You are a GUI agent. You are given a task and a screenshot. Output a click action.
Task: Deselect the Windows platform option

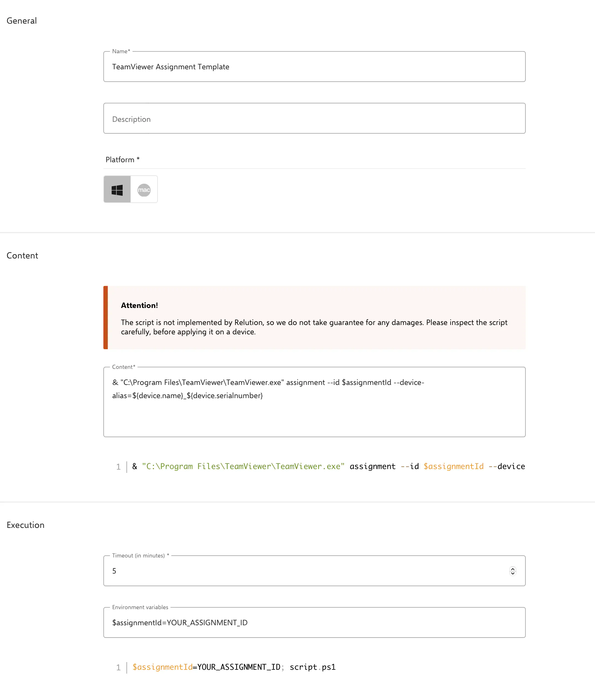coord(117,189)
